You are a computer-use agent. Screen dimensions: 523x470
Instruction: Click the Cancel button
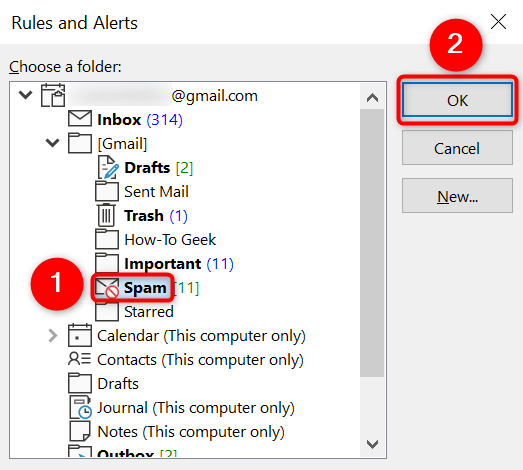pyautogui.click(x=457, y=148)
